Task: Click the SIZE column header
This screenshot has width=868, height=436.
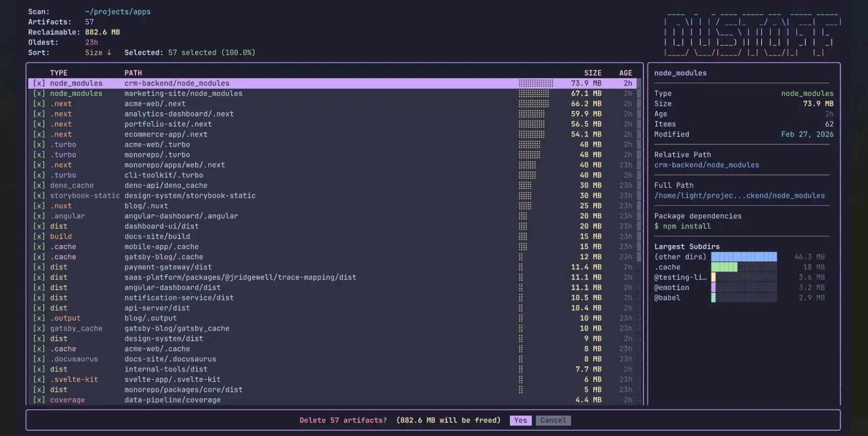Action: [592, 73]
